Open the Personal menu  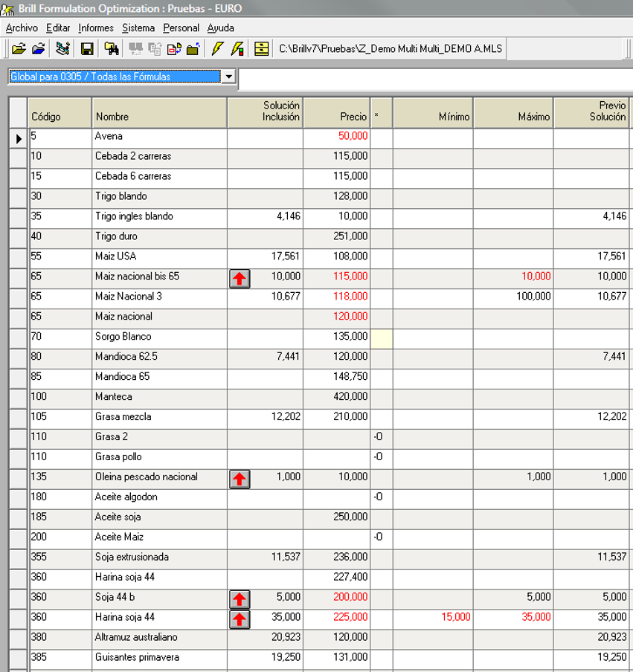click(x=181, y=28)
